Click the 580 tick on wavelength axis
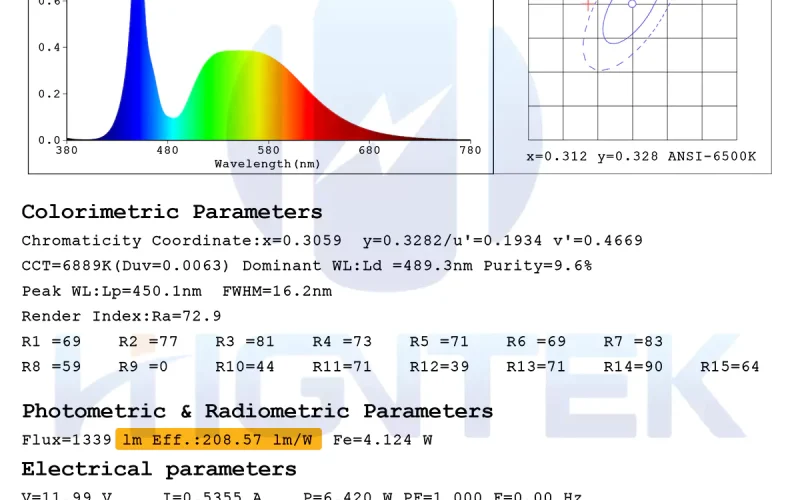 pos(268,150)
